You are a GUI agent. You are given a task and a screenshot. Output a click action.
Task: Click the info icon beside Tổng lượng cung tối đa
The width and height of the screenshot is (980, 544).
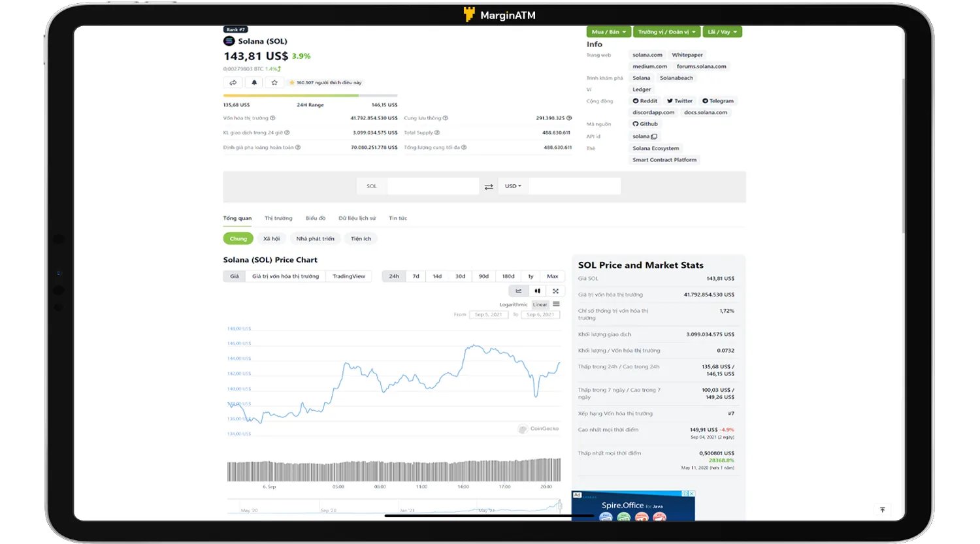464,148
